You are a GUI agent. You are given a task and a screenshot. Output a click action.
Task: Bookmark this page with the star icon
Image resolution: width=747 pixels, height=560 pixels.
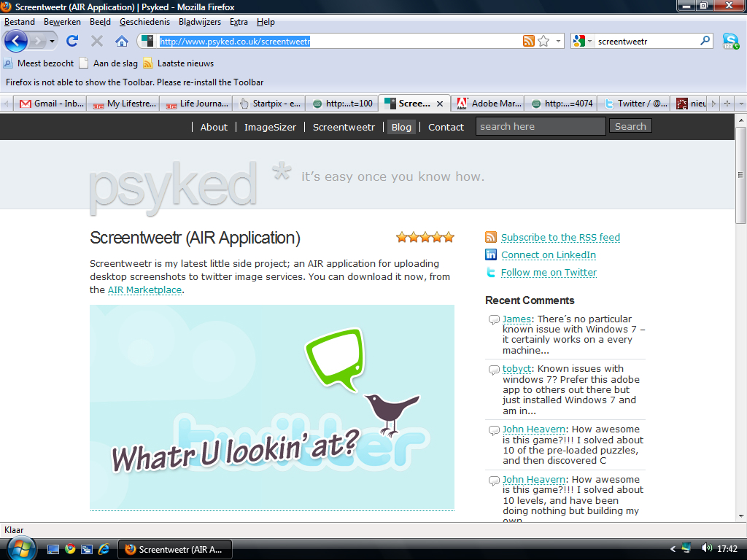tap(543, 41)
